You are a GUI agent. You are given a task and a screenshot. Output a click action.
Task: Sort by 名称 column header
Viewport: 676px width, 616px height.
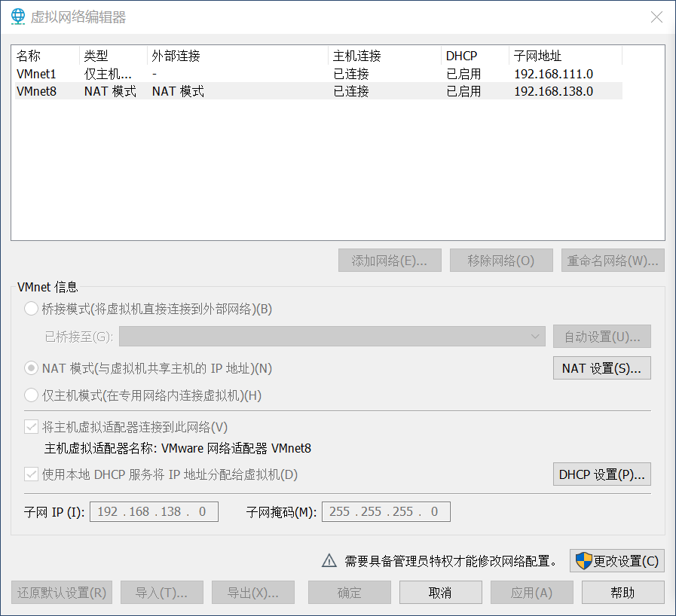coord(47,56)
